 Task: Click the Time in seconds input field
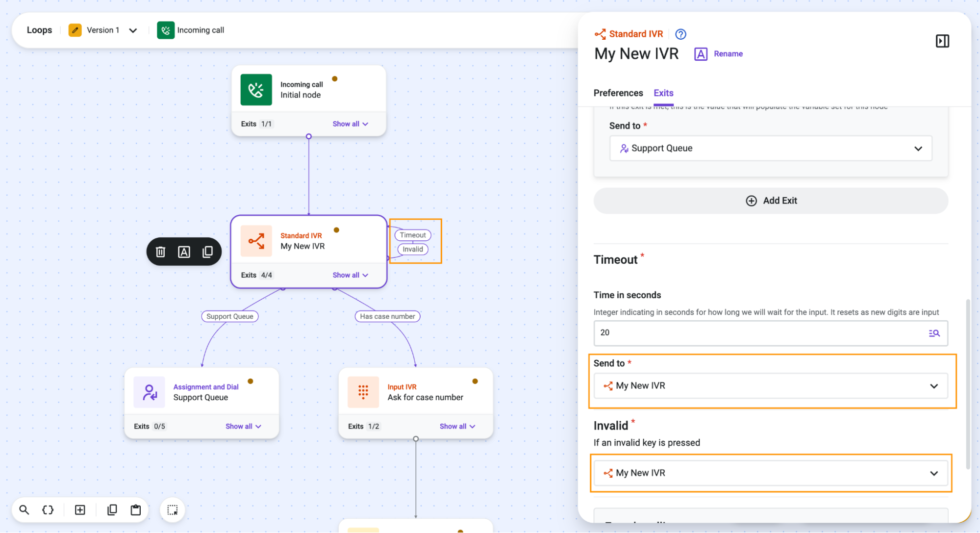771,333
